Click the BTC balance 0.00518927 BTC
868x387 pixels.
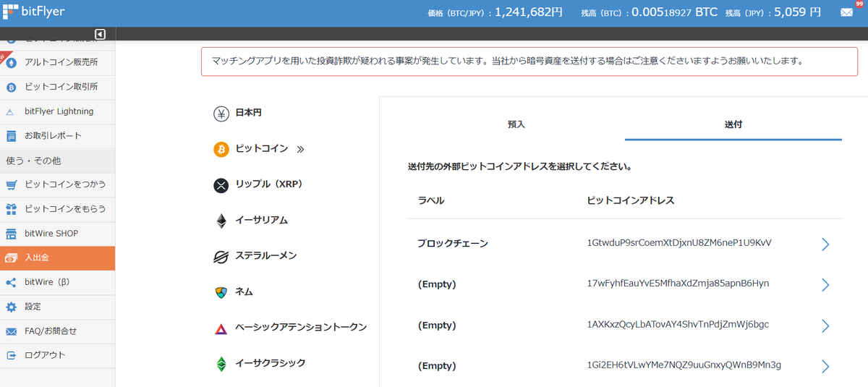[x=675, y=12]
